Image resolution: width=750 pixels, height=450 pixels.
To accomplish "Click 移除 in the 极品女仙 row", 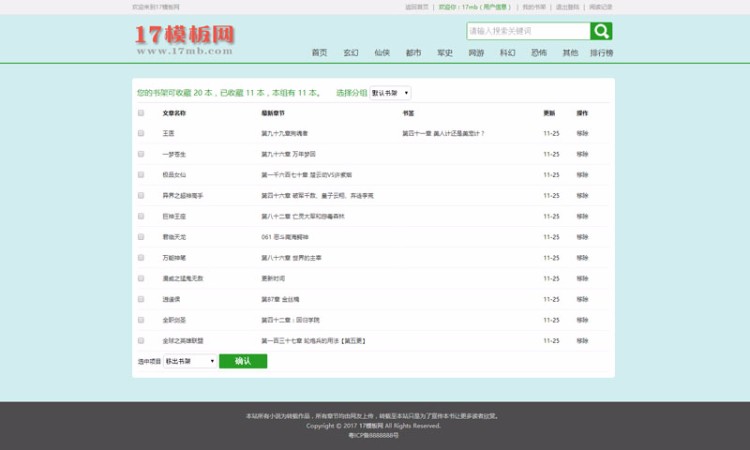I will point(582,175).
